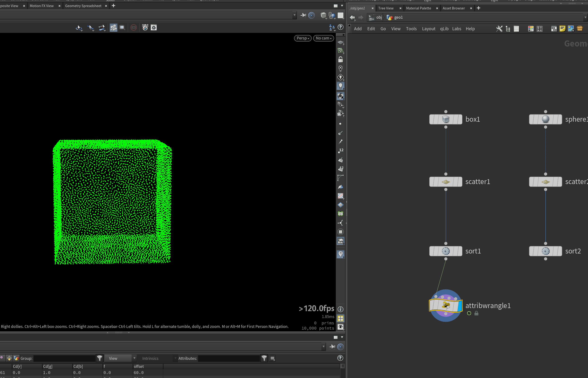Switch to the Geometry Spreadsheet tab
588x378 pixels.
83,6
